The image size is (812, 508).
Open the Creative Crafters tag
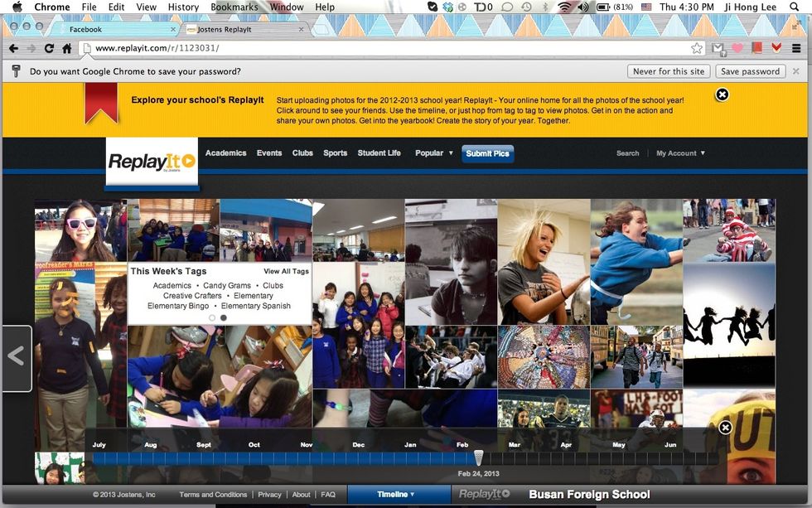pos(192,296)
